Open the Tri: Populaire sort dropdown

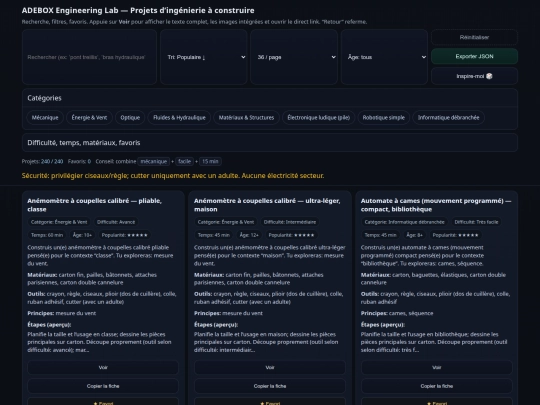point(204,57)
